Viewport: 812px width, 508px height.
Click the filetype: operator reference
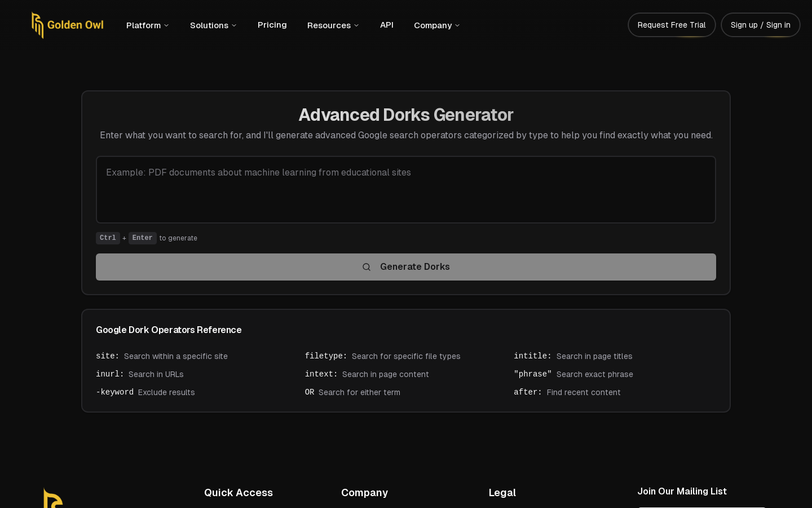point(326,356)
